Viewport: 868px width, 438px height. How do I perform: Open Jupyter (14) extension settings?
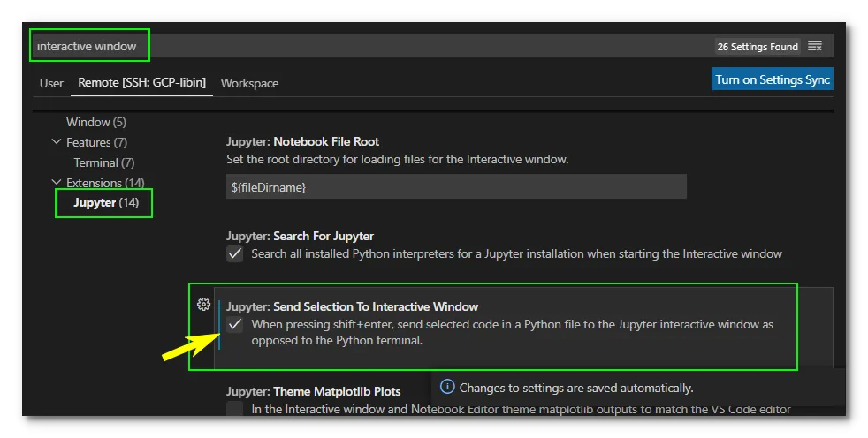point(106,202)
